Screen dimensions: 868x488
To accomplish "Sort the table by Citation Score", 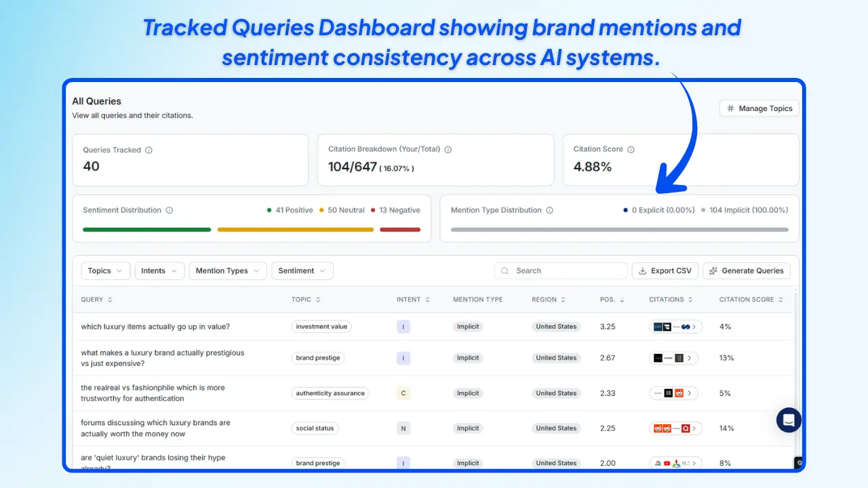I will 750,299.
